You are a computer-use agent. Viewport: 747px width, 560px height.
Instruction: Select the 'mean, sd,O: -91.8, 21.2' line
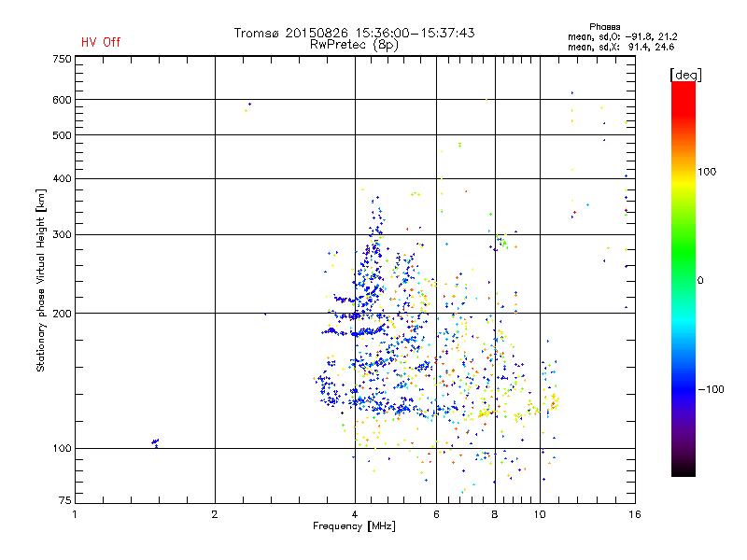coord(622,36)
